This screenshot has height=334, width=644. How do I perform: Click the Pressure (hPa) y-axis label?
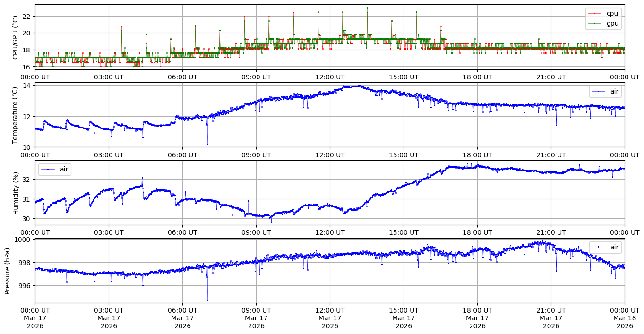pyautogui.click(x=7, y=271)
